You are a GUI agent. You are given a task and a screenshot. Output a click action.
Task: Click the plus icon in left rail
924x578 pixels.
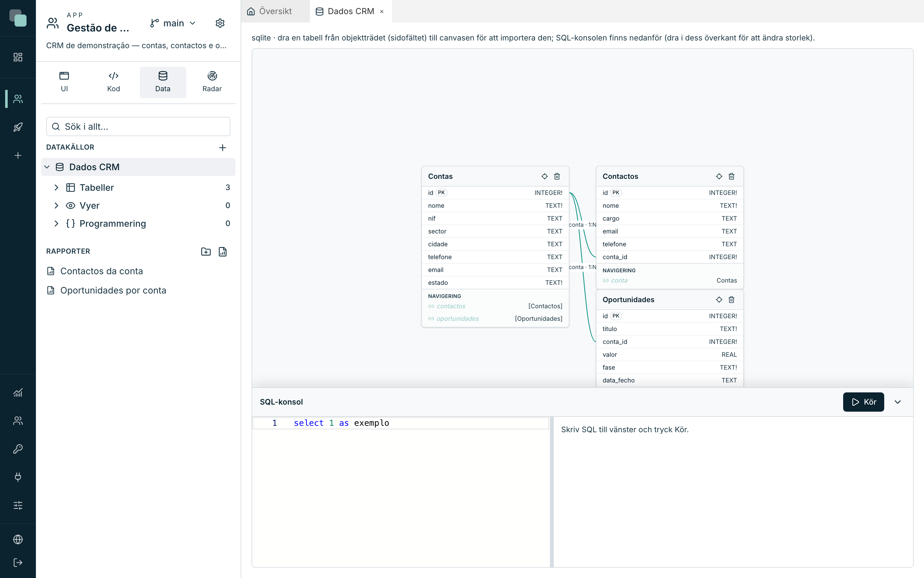pos(18,155)
